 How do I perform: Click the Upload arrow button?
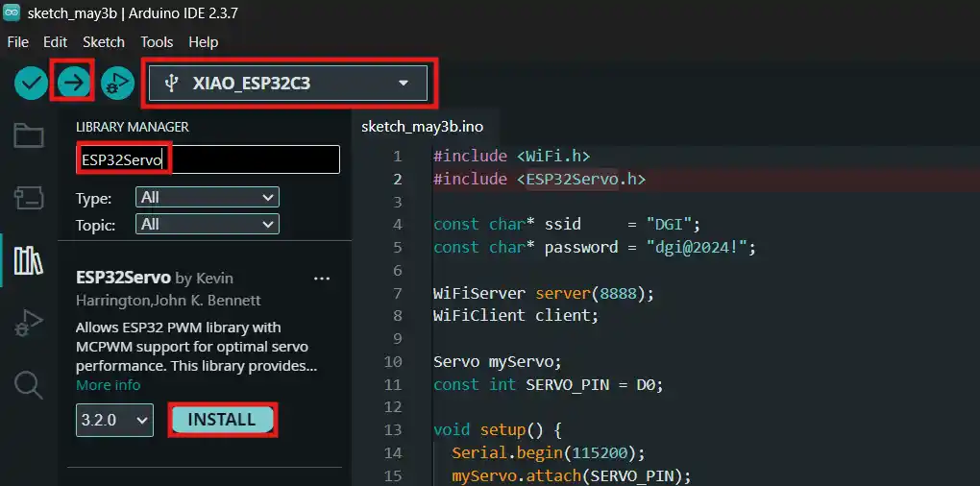(x=74, y=84)
